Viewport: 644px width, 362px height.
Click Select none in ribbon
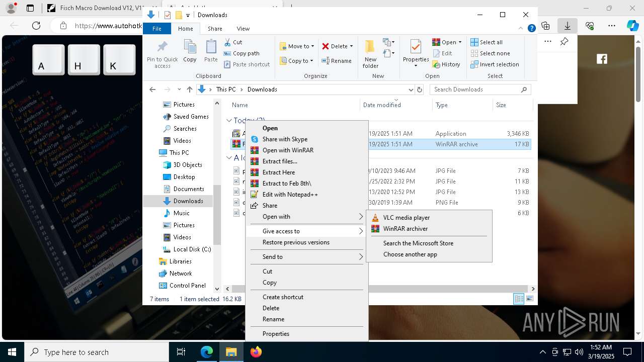tap(490, 53)
